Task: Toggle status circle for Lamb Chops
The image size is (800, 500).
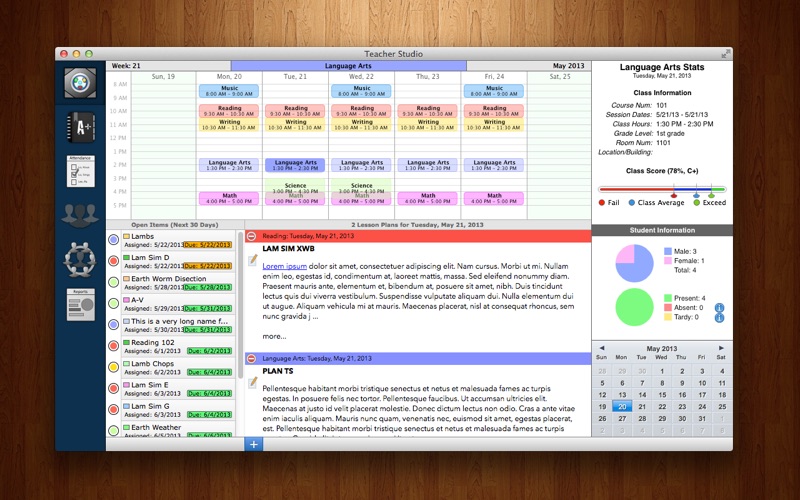Action: 114,367
